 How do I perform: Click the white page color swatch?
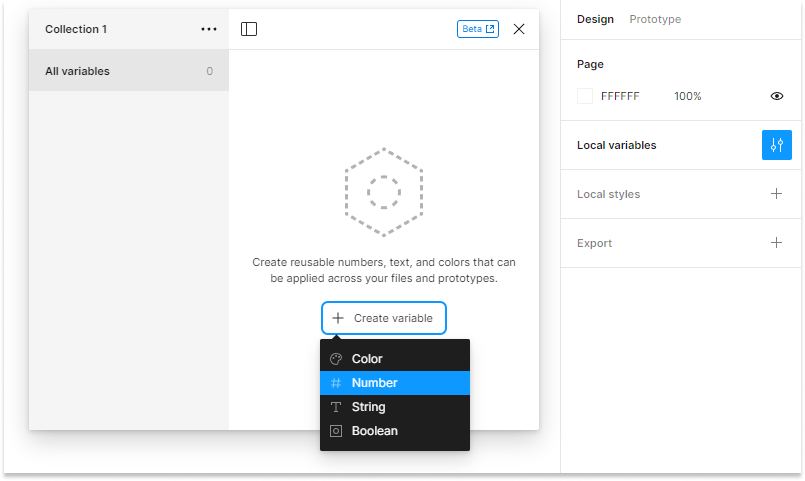click(585, 96)
